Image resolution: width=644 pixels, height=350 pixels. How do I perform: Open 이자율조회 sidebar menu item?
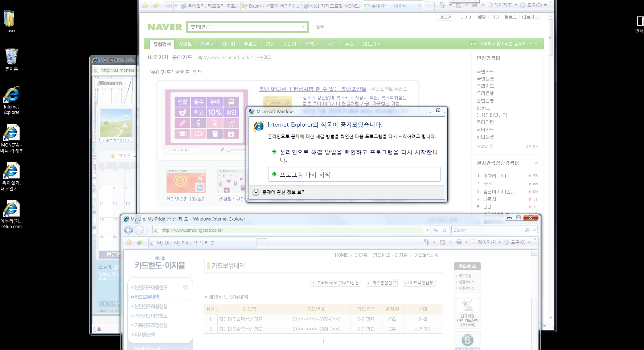(x=145, y=334)
